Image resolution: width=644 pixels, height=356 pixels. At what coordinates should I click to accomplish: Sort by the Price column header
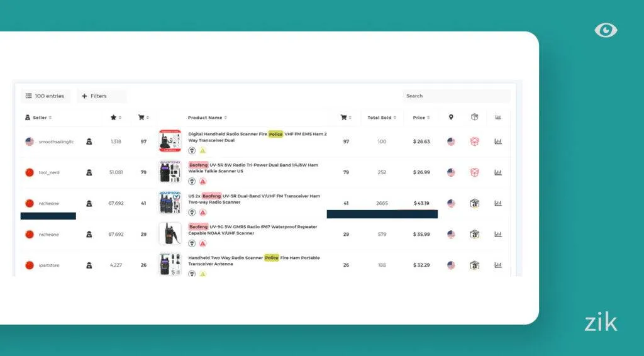421,118
